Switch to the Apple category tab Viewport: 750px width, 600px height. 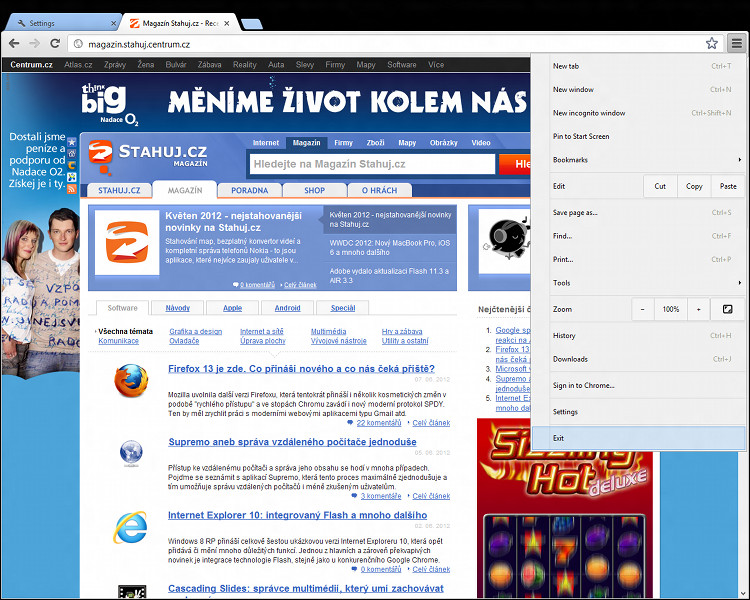click(x=232, y=308)
